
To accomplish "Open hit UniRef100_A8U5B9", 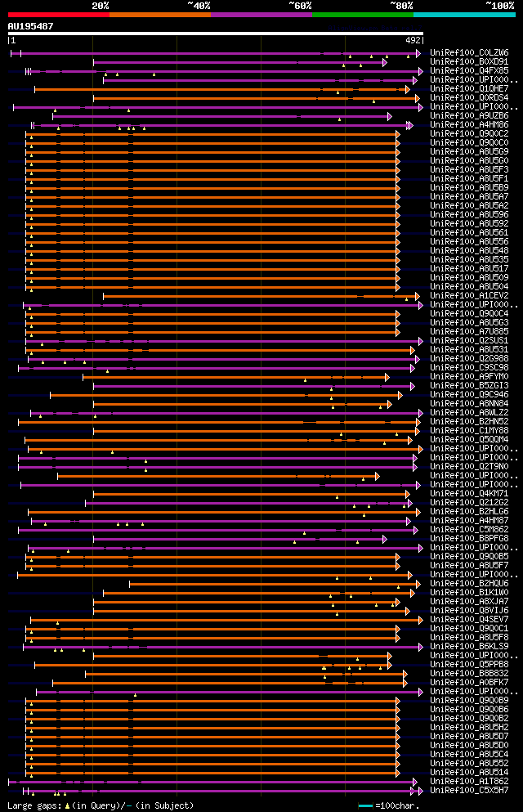I will coord(469,187).
